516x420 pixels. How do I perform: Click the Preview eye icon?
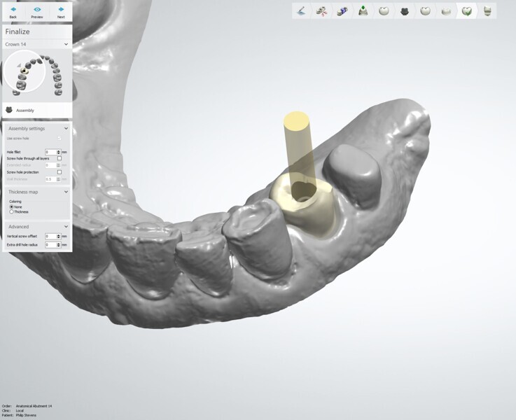37,10
